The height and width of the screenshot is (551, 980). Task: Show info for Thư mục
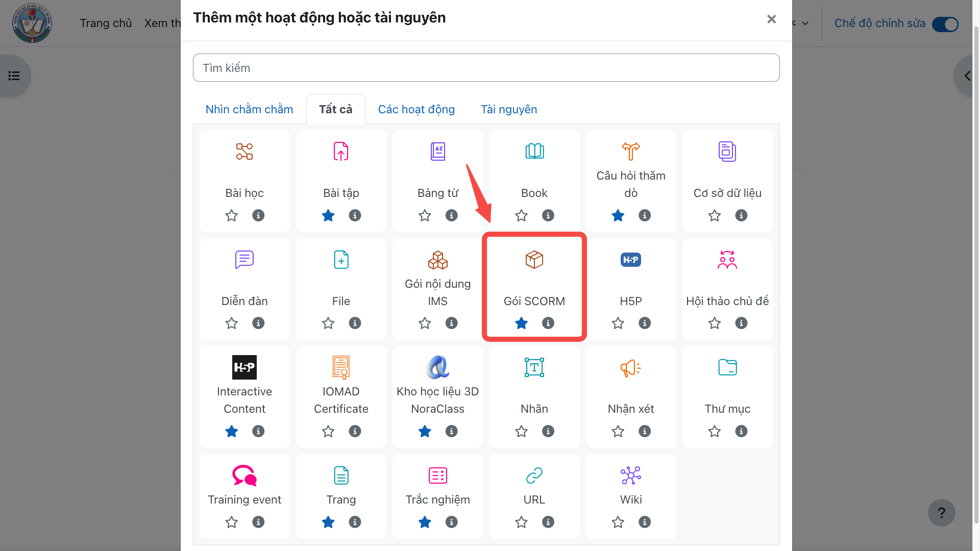pyautogui.click(x=741, y=431)
